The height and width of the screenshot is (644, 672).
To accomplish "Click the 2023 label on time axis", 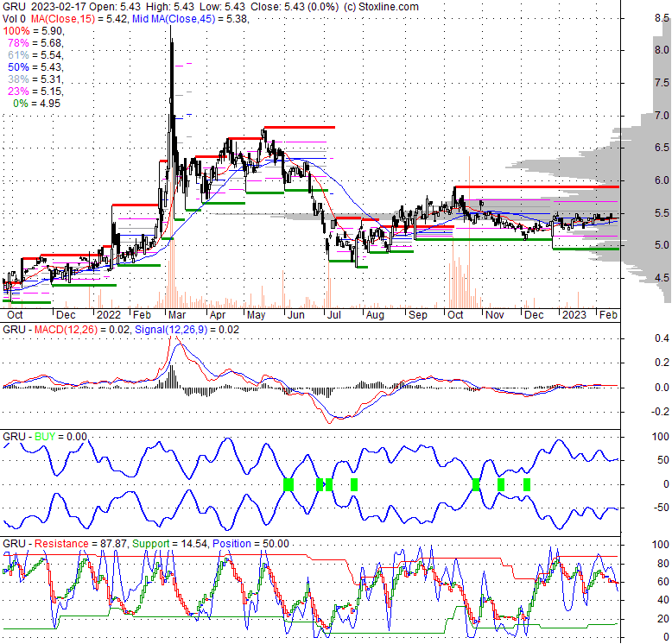I will pyautogui.click(x=574, y=315).
